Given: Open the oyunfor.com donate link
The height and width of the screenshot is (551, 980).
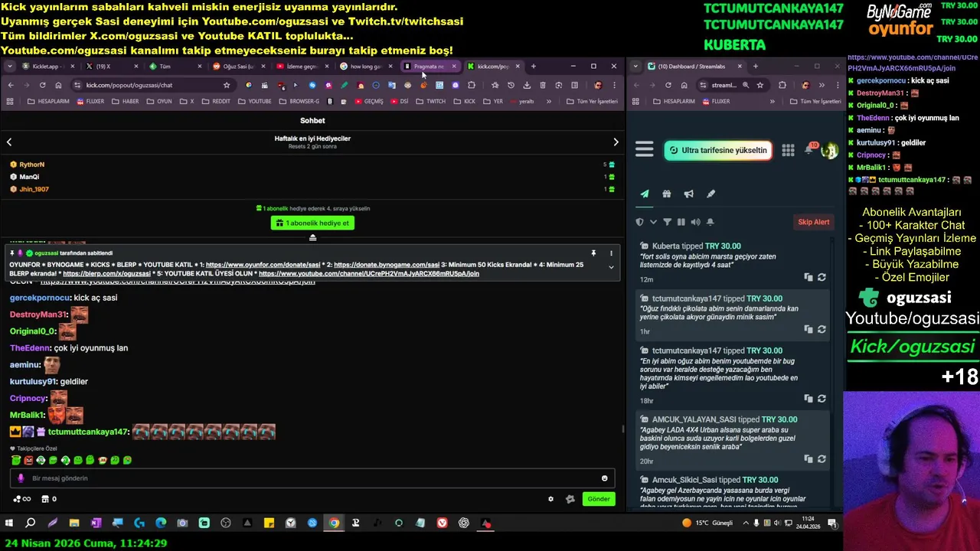Looking at the screenshot, I should 263,265.
